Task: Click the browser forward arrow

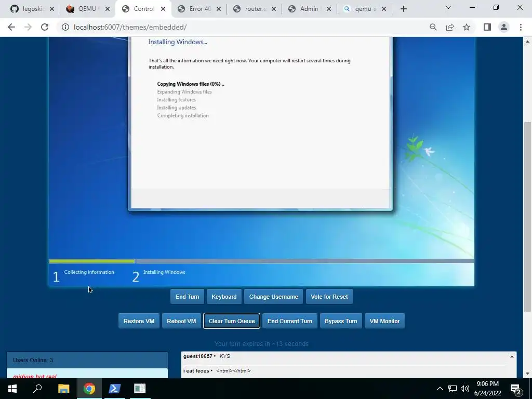Action: tap(28, 27)
